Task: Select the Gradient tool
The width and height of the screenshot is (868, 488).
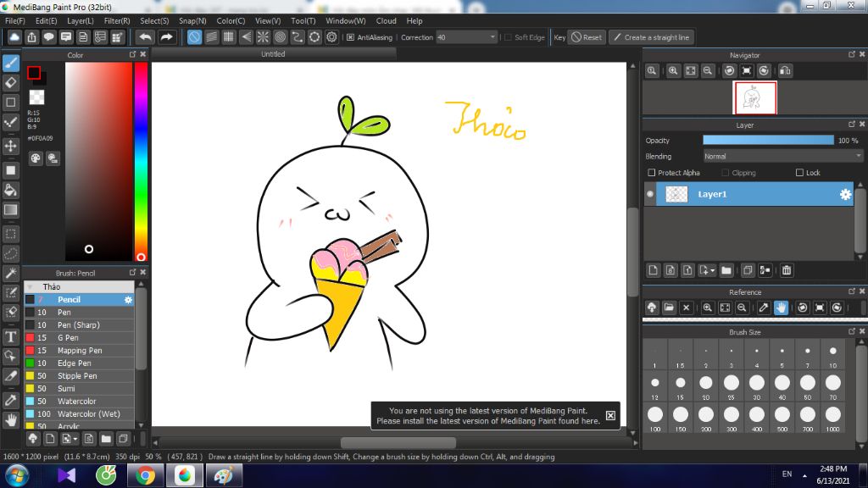Action: [11, 210]
